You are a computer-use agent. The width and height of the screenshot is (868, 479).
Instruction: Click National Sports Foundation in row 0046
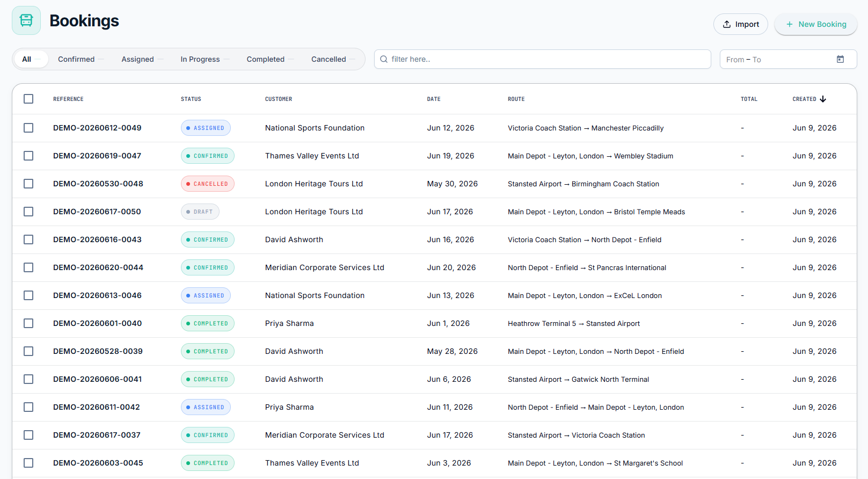coord(315,295)
